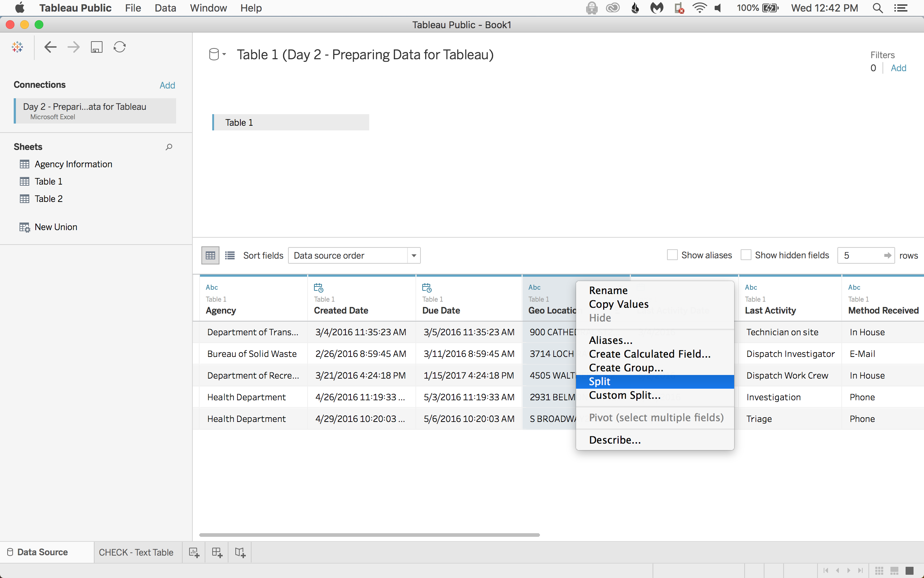Click Abc type icon for Geo Location
Screen dimensions: 924x578
pos(535,287)
